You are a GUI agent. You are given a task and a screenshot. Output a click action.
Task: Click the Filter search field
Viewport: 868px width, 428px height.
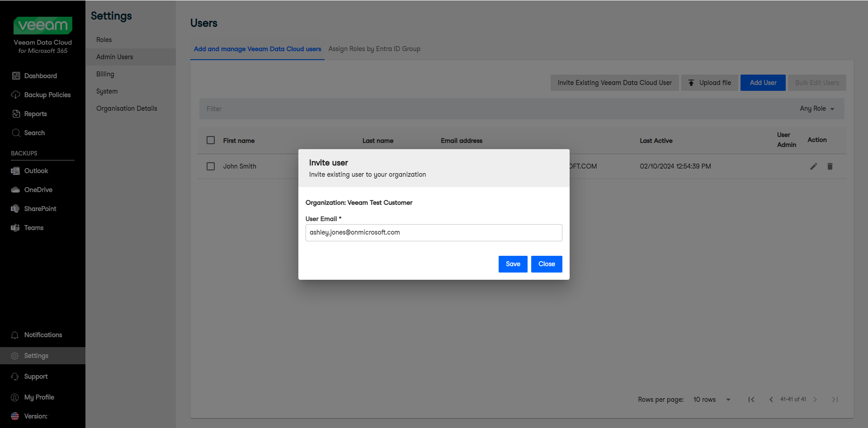pyautogui.click(x=497, y=109)
